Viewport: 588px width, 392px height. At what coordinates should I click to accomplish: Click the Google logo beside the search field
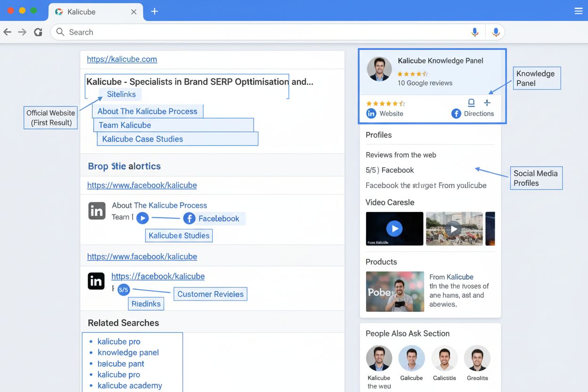[38, 32]
